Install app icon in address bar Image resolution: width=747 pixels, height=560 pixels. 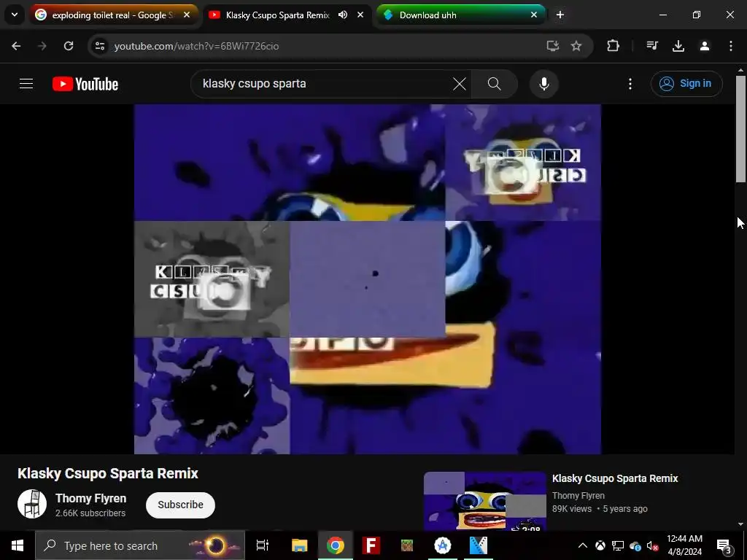553,46
